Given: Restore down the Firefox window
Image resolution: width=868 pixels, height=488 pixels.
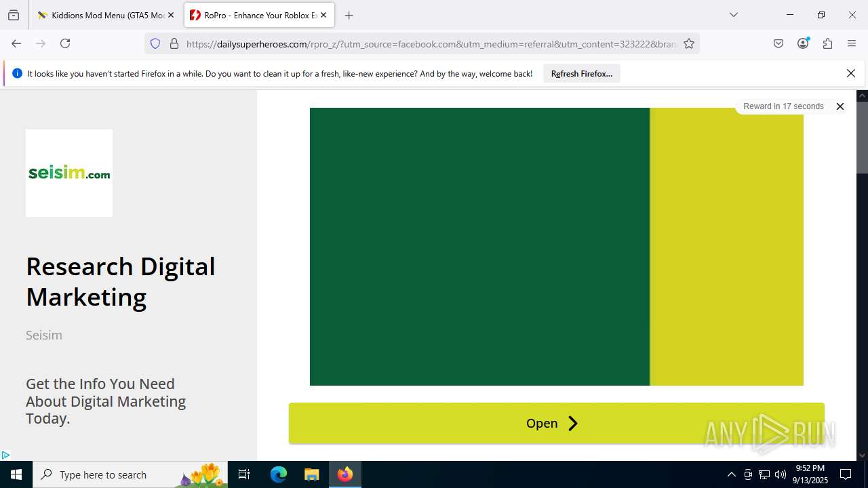Looking at the screenshot, I should click(x=821, y=15).
